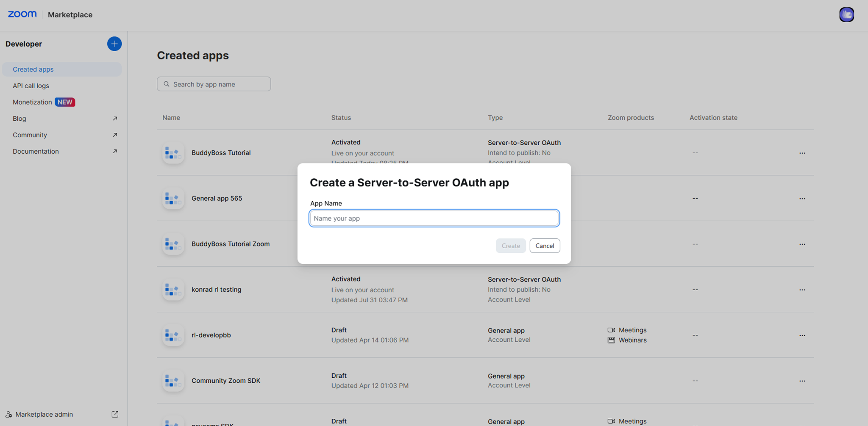This screenshot has height=426, width=868.
Task: Open General app 565 icon
Action: [173, 198]
